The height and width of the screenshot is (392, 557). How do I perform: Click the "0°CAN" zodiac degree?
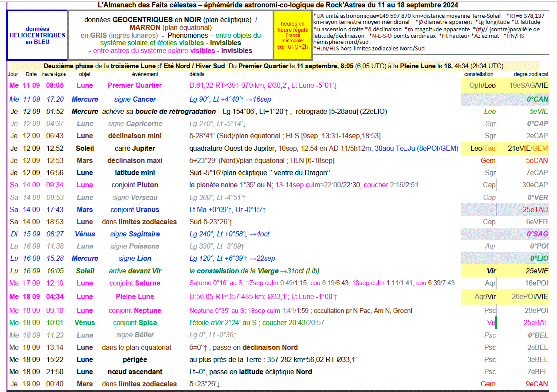coord(537,99)
